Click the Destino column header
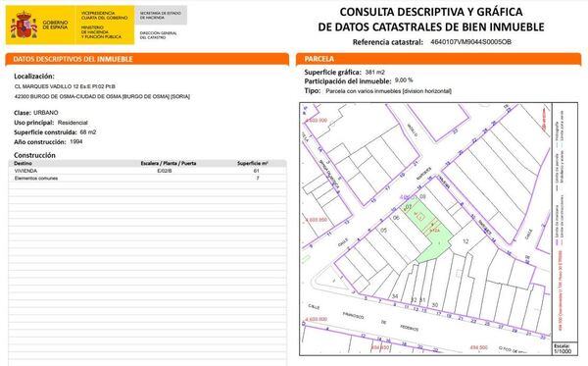The height and width of the screenshot is (366, 588). pos(23,163)
